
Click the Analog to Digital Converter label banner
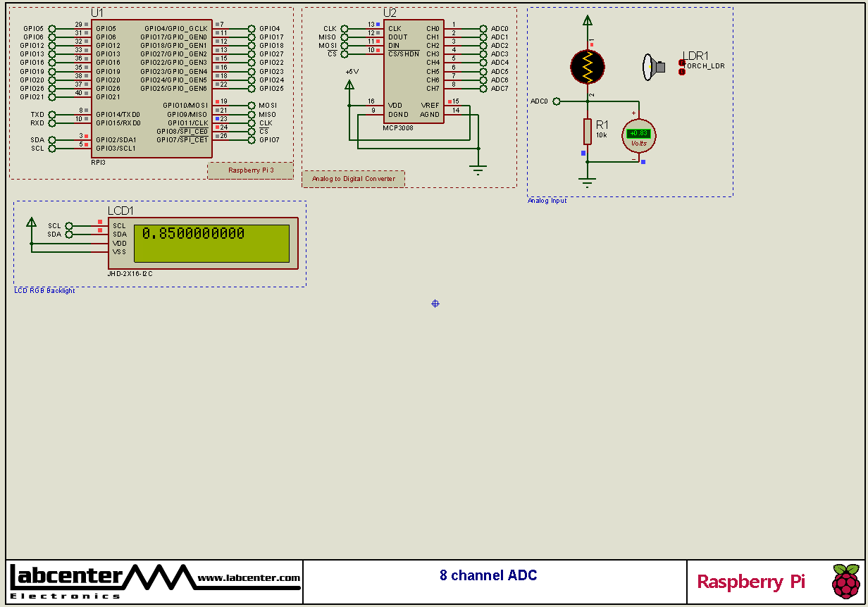point(353,178)
